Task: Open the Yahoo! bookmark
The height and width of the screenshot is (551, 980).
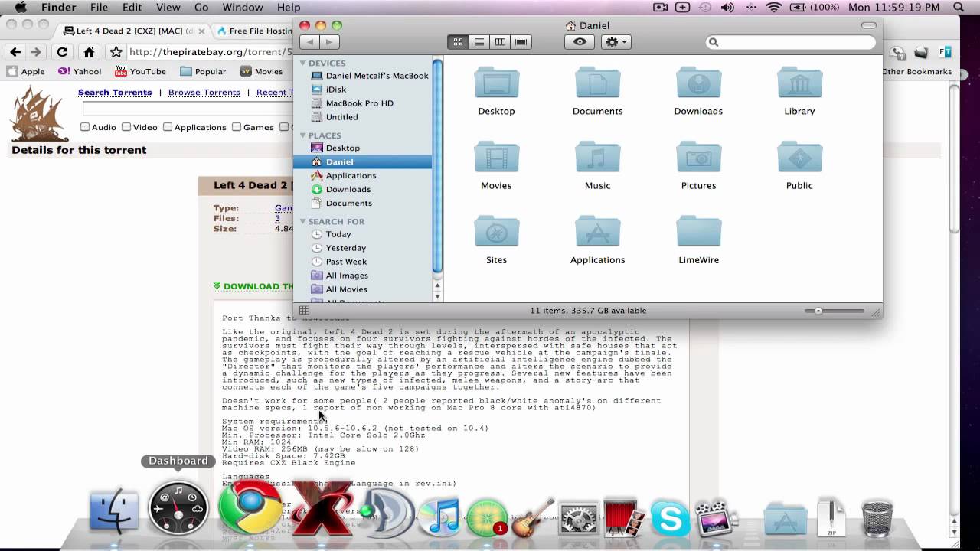Action: coord(80,71)
